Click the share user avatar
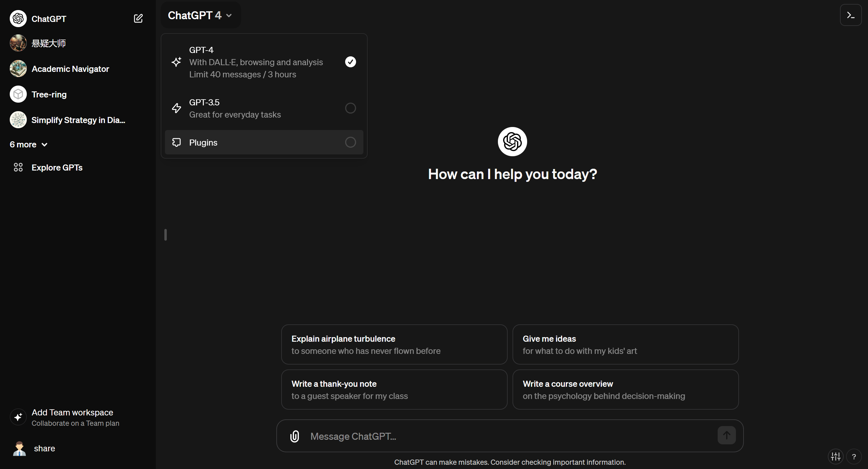This screenshot has height=469, width=868. tap(19, 448)
